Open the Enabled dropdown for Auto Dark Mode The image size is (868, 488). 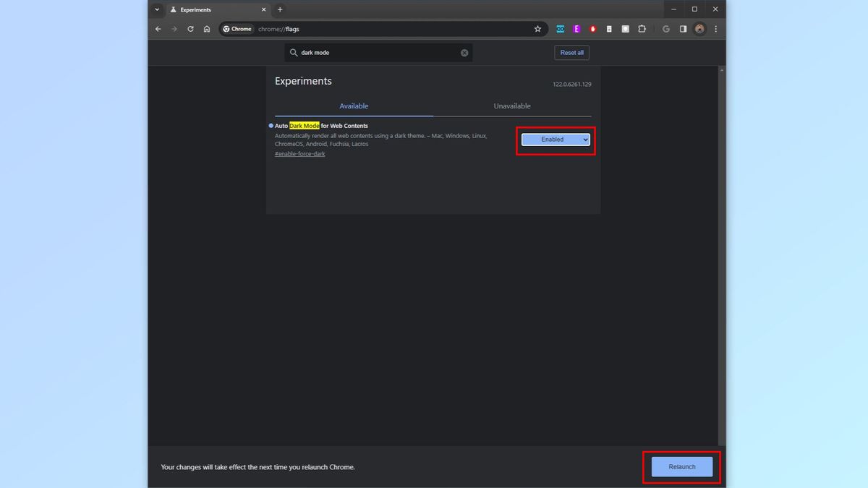click(x=555, y=139)
